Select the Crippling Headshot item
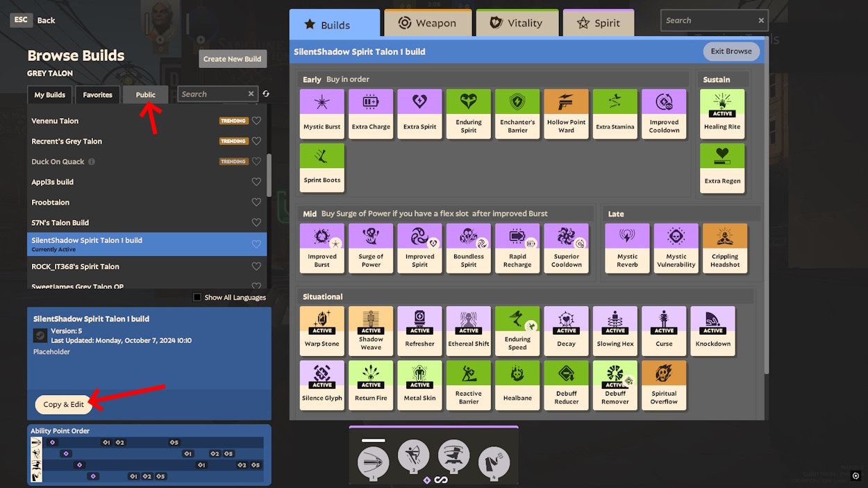This screenshot has width=868, height=488. click(x=725, y=247)
